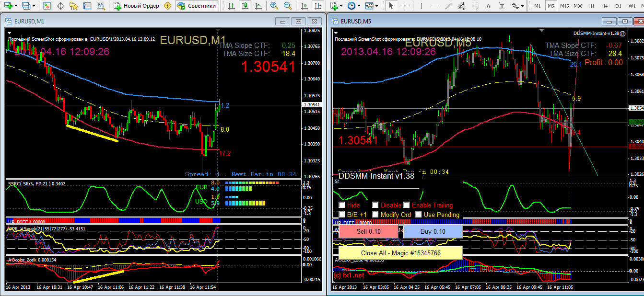The height and width of the screenshot is (296, 644).
Task: Zoom out of the chart
Action: tap(287, 6)
